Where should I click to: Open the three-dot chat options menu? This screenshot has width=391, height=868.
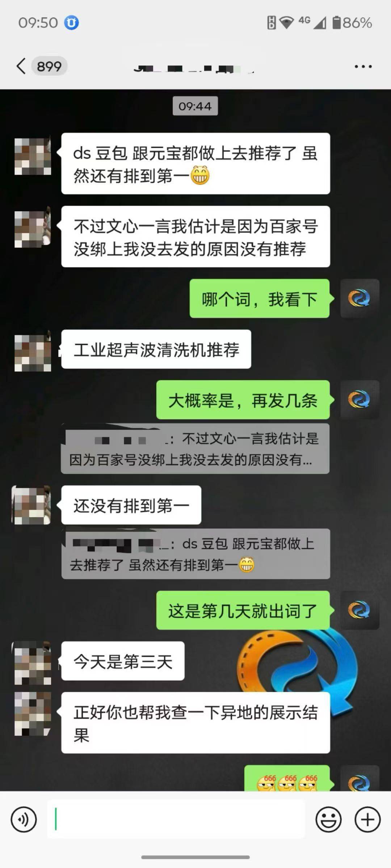[363, 67]
